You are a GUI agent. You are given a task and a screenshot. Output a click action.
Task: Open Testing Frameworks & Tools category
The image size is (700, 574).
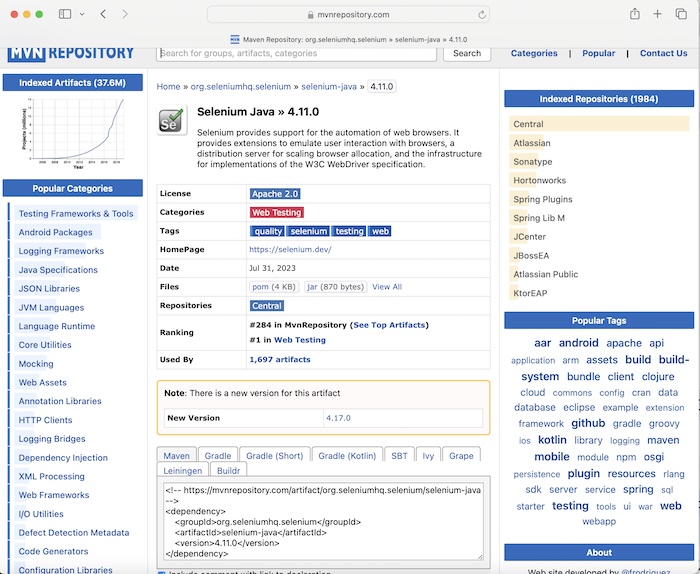(x=76, y=213)
